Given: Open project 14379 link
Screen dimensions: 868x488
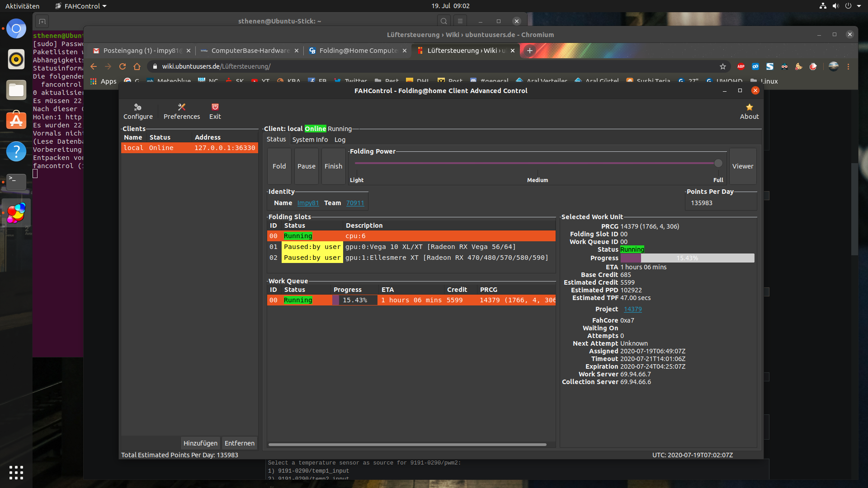Looking at the screenshot, I should (632, 309).
